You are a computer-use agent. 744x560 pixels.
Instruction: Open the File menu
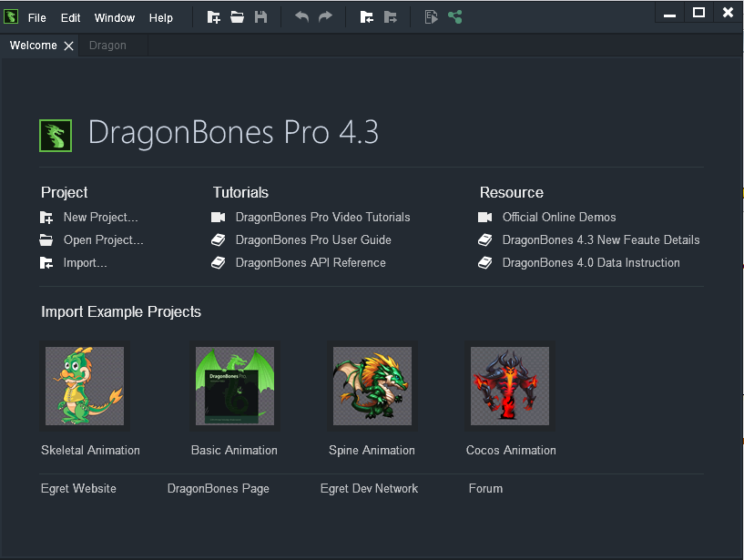pos(37,18)
